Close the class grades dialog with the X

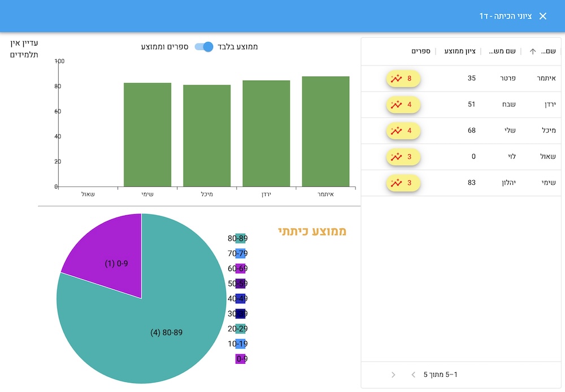(543, 16)
